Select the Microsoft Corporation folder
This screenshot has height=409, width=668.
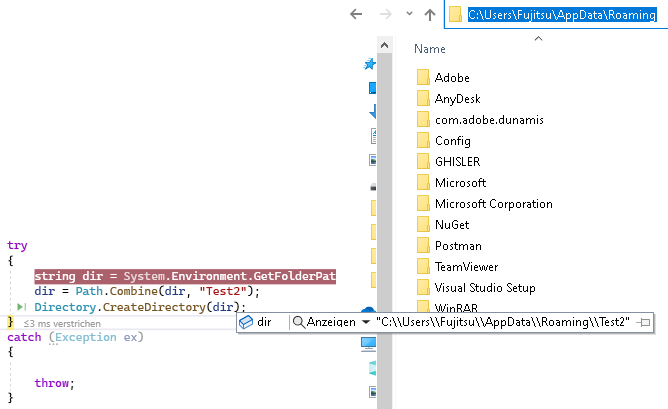tap(493, 204)
